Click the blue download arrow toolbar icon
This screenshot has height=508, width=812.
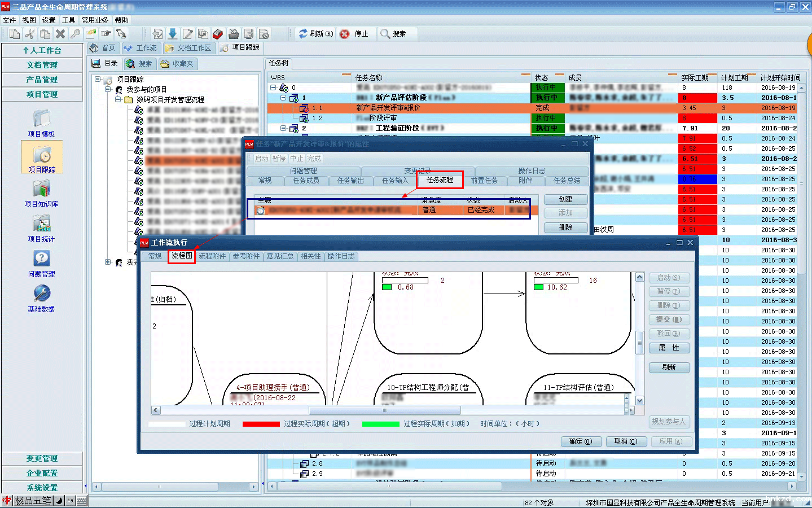tap(173, 34)
